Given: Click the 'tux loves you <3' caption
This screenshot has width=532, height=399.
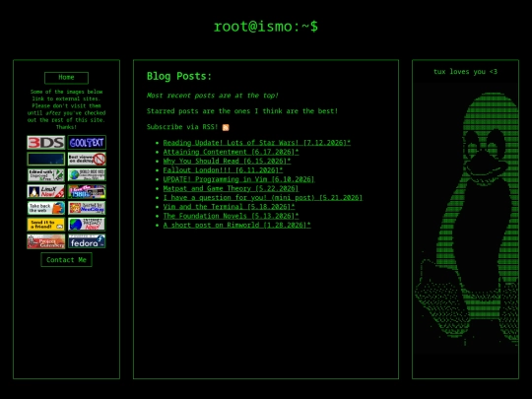Looking at the screenshot, I should click(x=465, y=72).
